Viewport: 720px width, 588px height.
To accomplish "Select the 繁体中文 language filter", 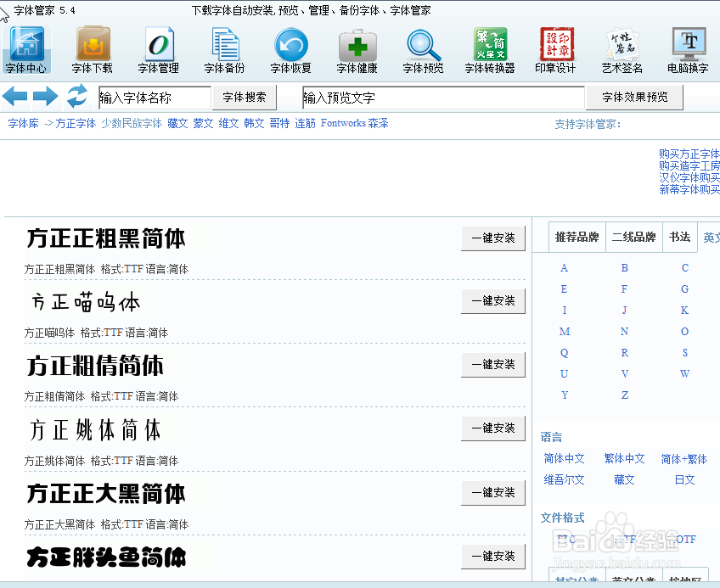I will (x=625, y=458).
